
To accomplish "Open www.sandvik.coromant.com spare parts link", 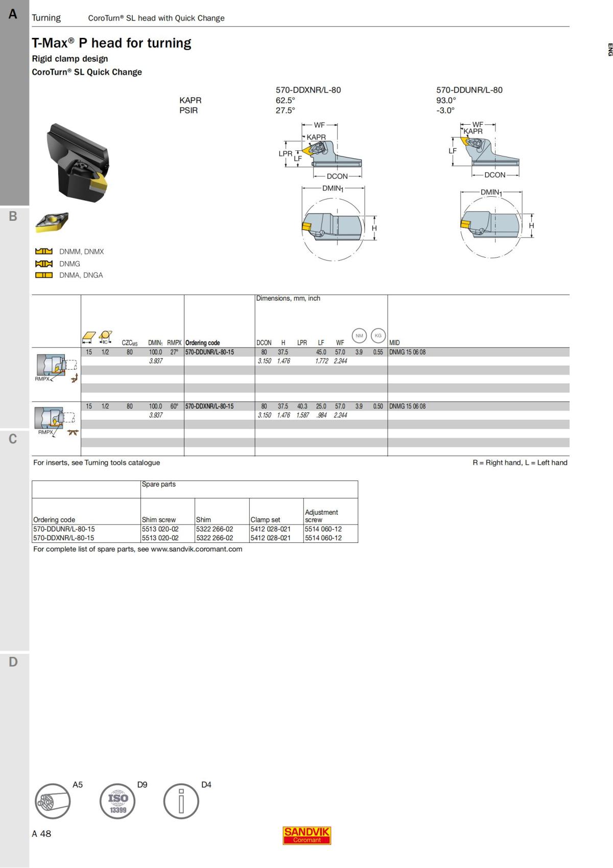I will (x=197, y=549).
